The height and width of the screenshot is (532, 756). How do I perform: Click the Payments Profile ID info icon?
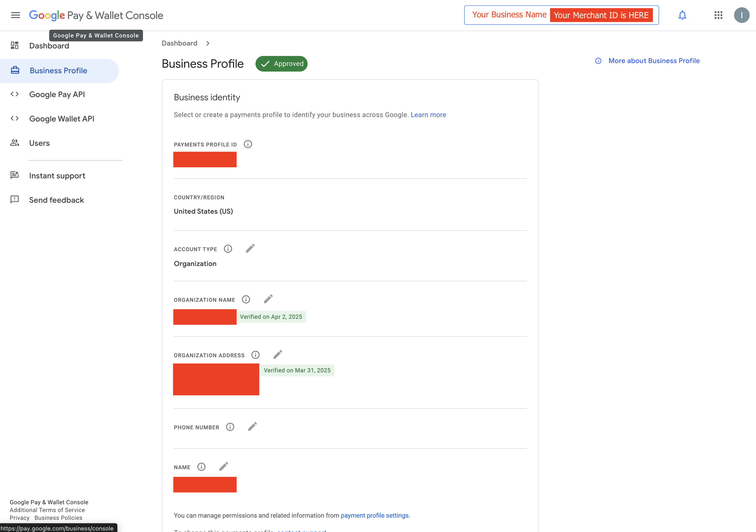coord(248,144)
